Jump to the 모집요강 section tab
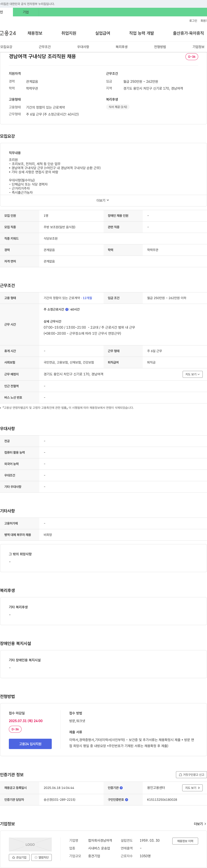Viewport: 207px width, 868px height. pyautogui.click(x=6, y=47)
